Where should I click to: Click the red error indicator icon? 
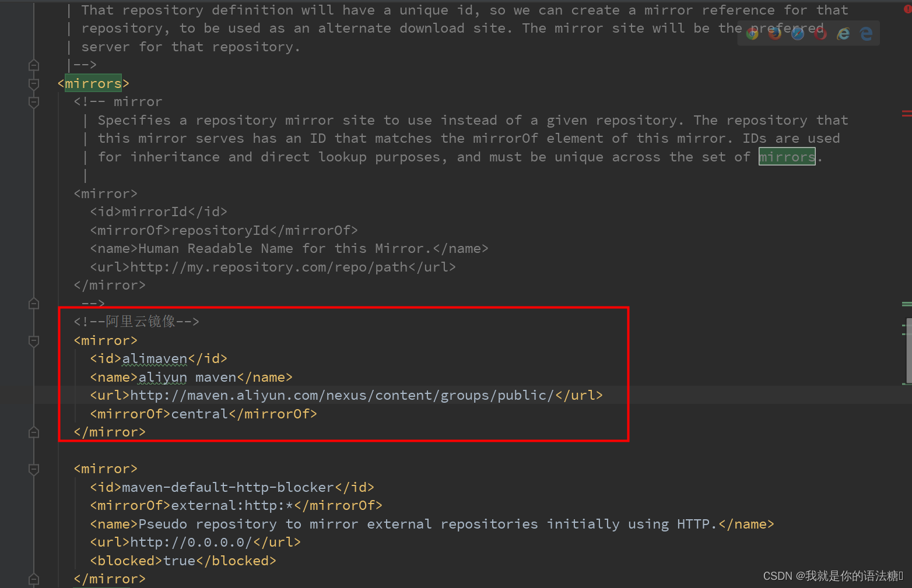point(907,9)
